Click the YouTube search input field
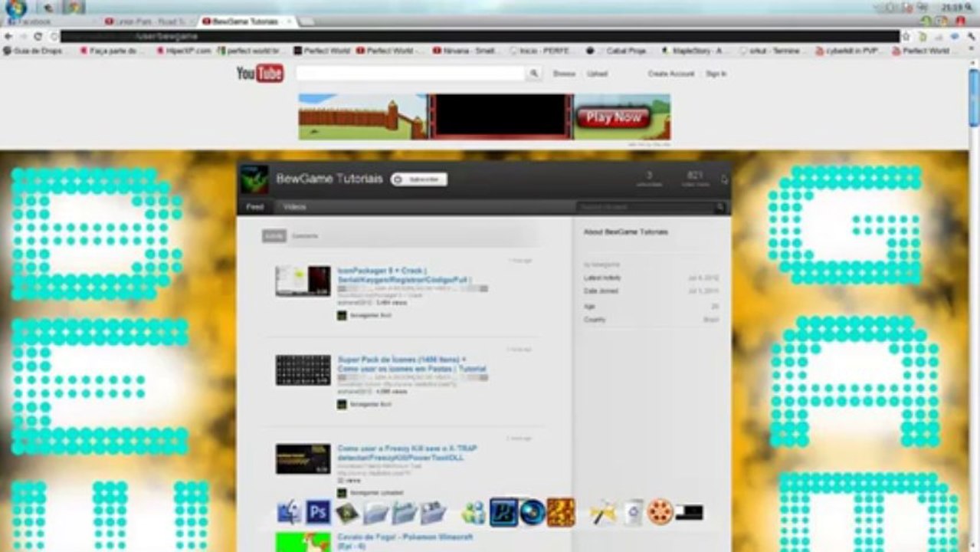Image resolution: width=980 pixels, height=552 pixels. point(411,74)
